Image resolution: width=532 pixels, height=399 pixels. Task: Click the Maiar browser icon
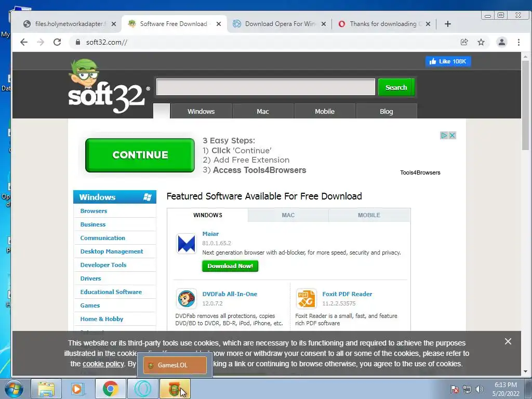187,244
